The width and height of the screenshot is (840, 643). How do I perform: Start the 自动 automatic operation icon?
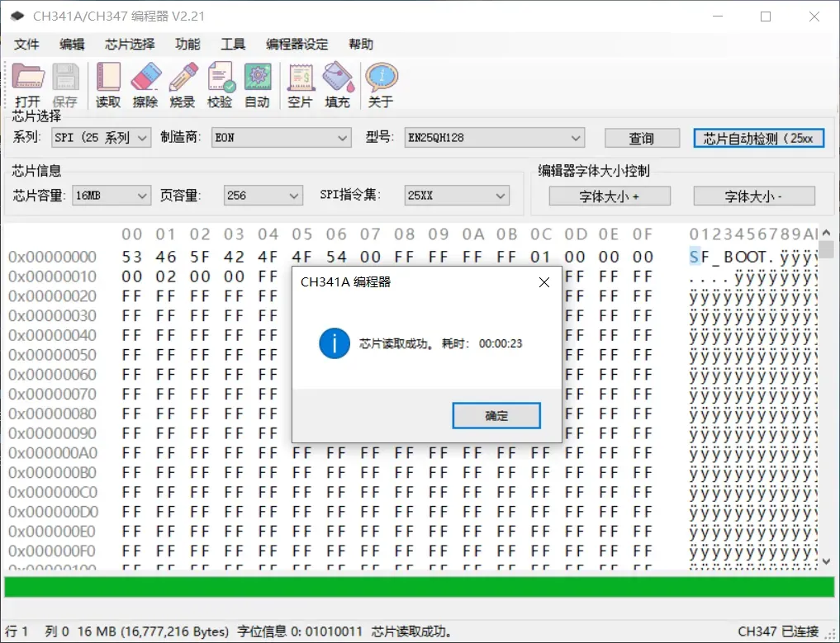pos(257,85)
